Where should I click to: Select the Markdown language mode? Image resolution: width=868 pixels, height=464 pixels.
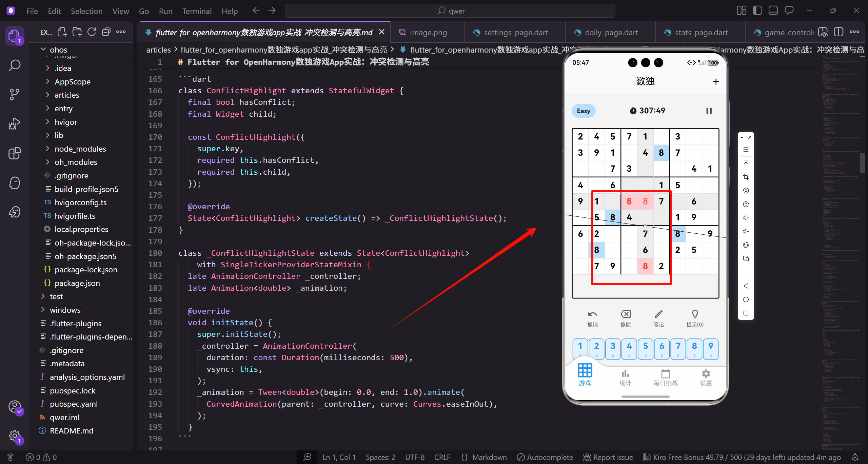[489, 457]
